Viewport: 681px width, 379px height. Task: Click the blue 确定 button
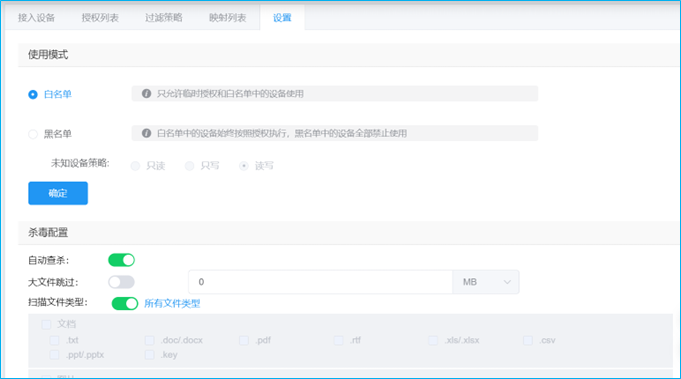tap(58, 193)
